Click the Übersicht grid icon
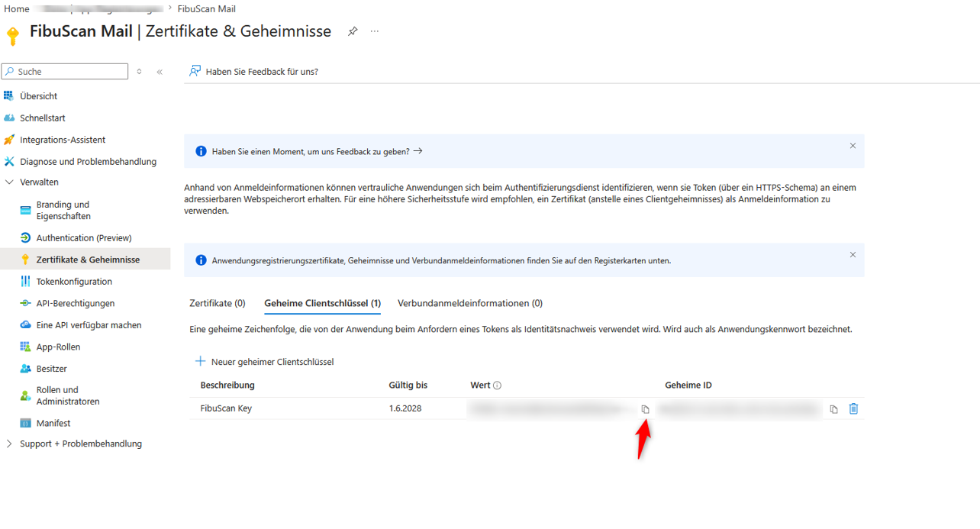Viewport: 980px width, 529px height. click(x=9, y=96)
